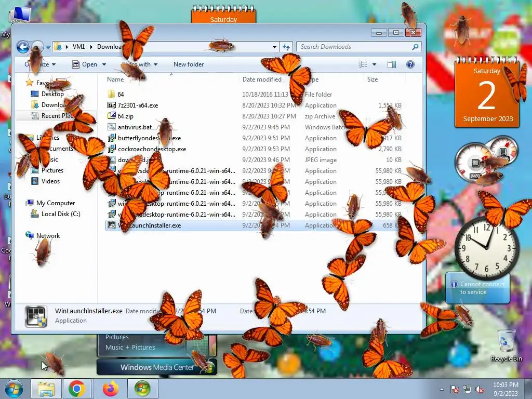
Task: Click the Action Center flag icon
Action: tap(454, 389)
